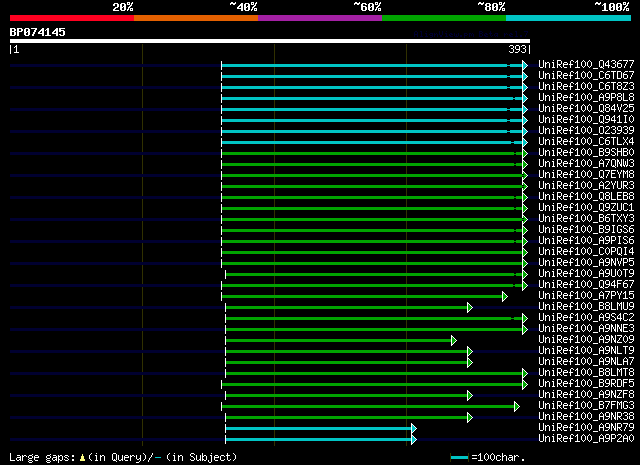Image resolution: width=640 pixels, height=465 pixels.
Task: Select hit label UniRef100_A9NZF8
Action: [x=586, y=395]
